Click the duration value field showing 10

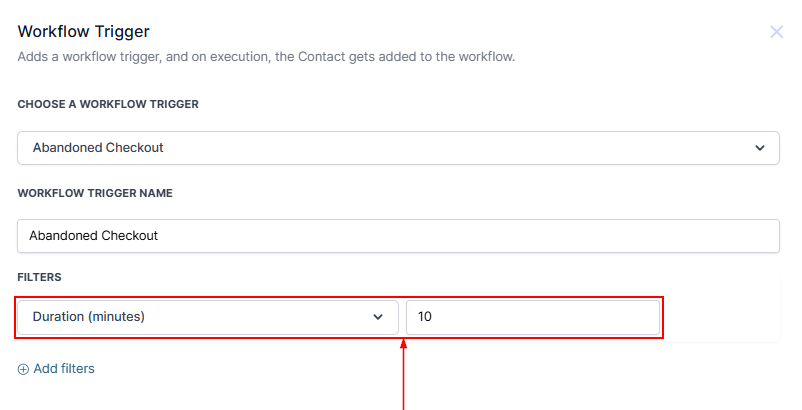(532, 317)
